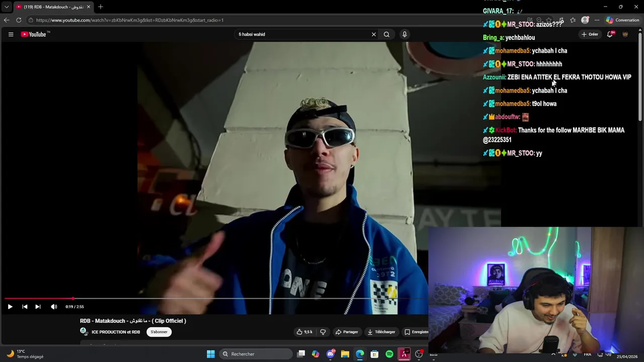The image size is (644, 362).
Task: Open Microsoft Store from the taskbar
Action: [374, 354]
